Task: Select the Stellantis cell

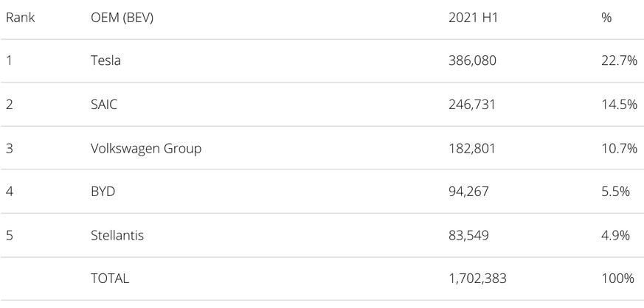Action: (x=117, y=235)
